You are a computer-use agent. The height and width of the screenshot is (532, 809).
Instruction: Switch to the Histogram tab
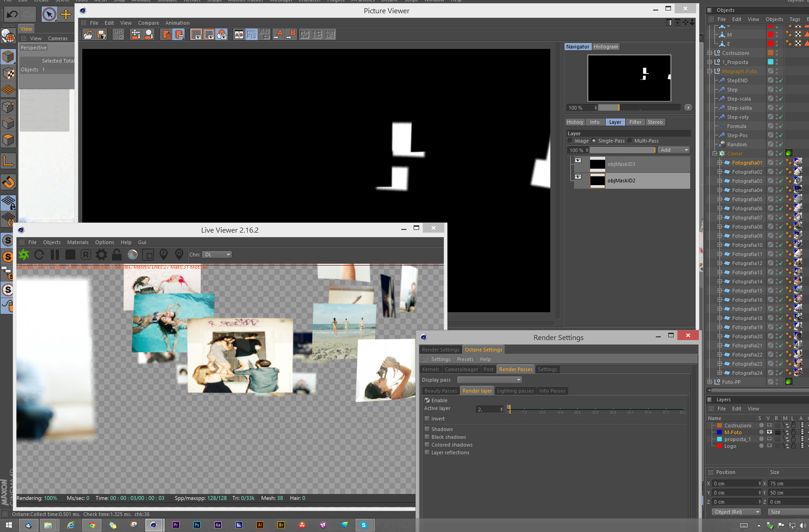click(x=606, y=47)
